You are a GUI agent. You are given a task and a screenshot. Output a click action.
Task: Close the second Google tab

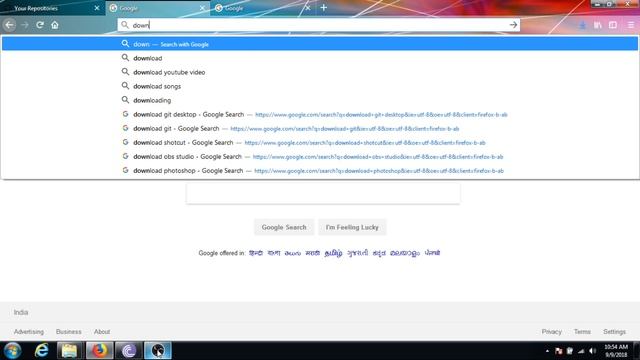[308, 8]
